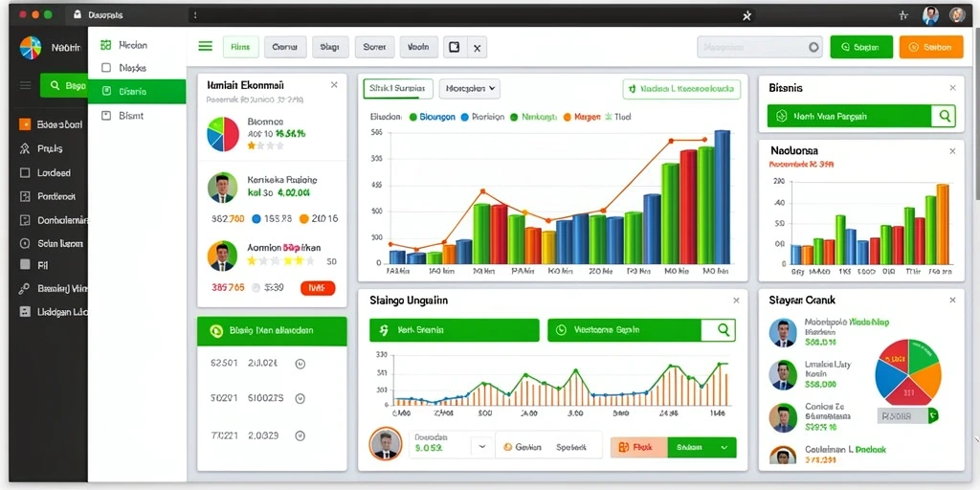Select the blue radio dot beside 155.98
This screenshot has width=980, height=490.
point(256,219)
